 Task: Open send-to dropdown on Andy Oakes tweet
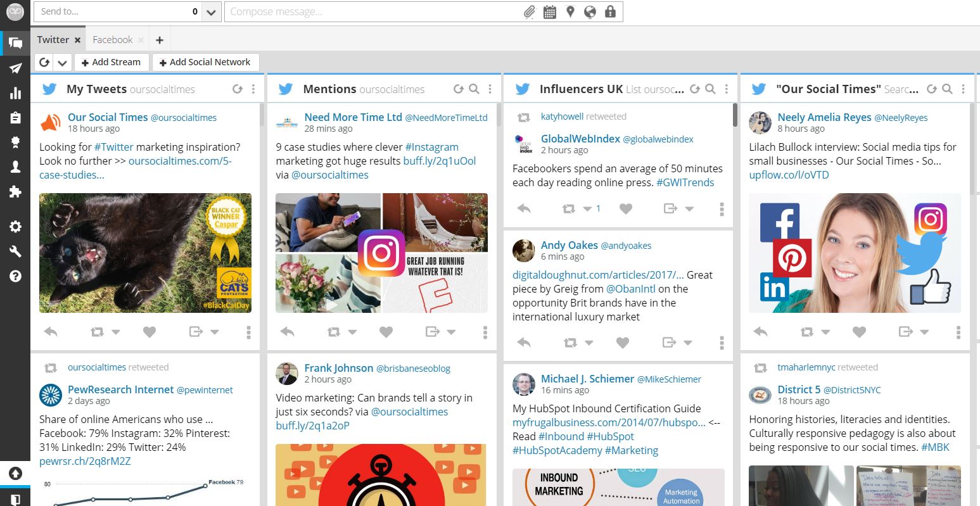point(688,343)
